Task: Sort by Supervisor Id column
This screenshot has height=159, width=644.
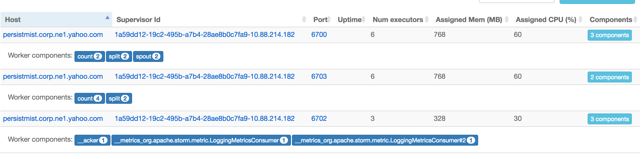Action: tap(210, 20)
